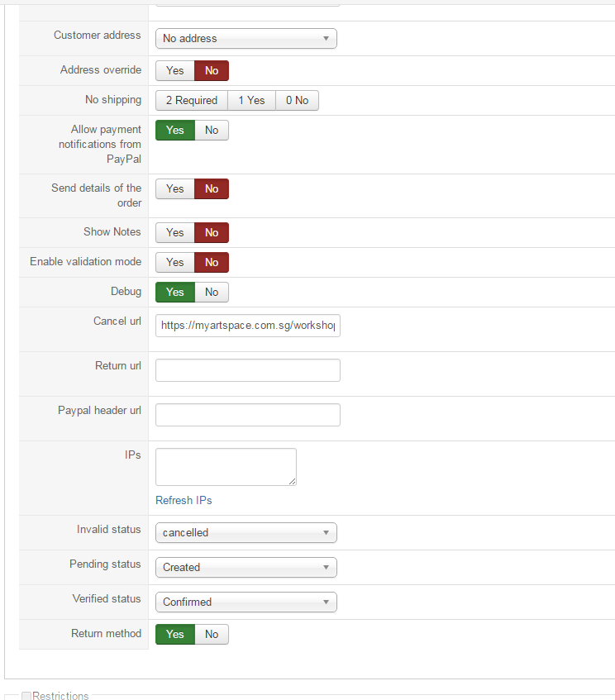Focus the Return url input box
Screen dimensions: 615x700
click(x=247, y=370)
